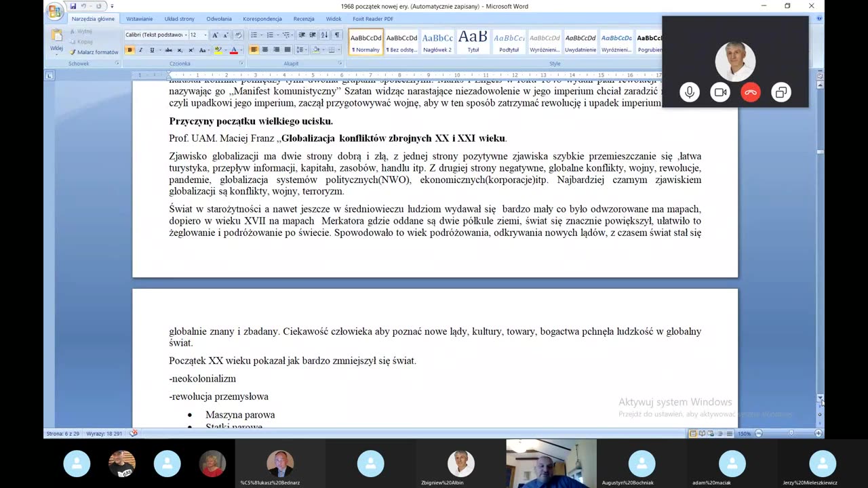Open the font size dropdown showing 12
The image size is (868, 488).
pyautogui.click(x=205, y=35)
